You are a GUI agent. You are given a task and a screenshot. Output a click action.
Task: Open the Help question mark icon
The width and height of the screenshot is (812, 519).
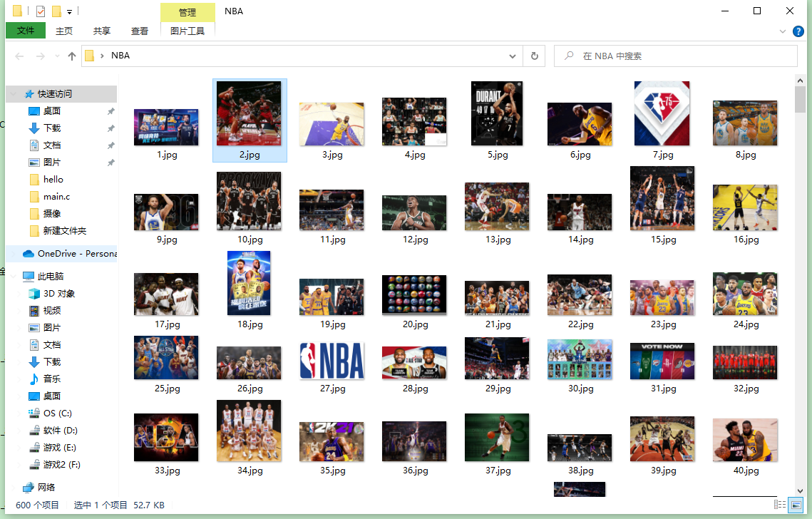coord(798,31)
